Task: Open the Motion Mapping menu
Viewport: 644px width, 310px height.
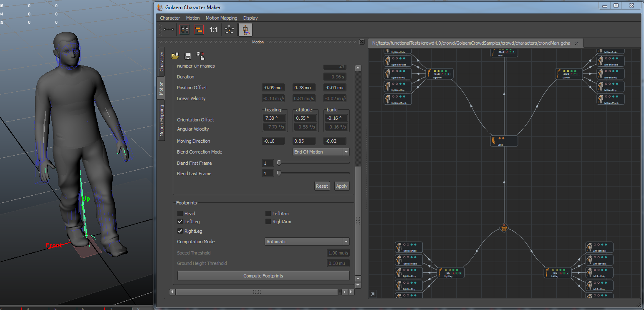Action: 221,18
